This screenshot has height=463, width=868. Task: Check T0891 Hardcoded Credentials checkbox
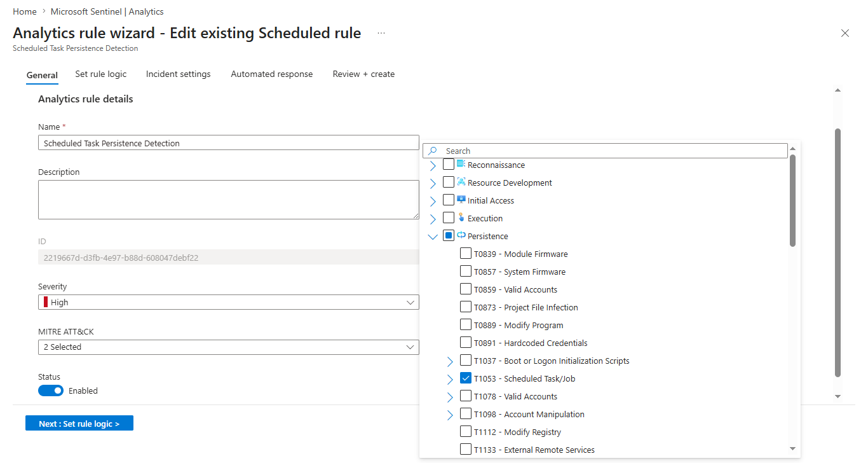466,343
